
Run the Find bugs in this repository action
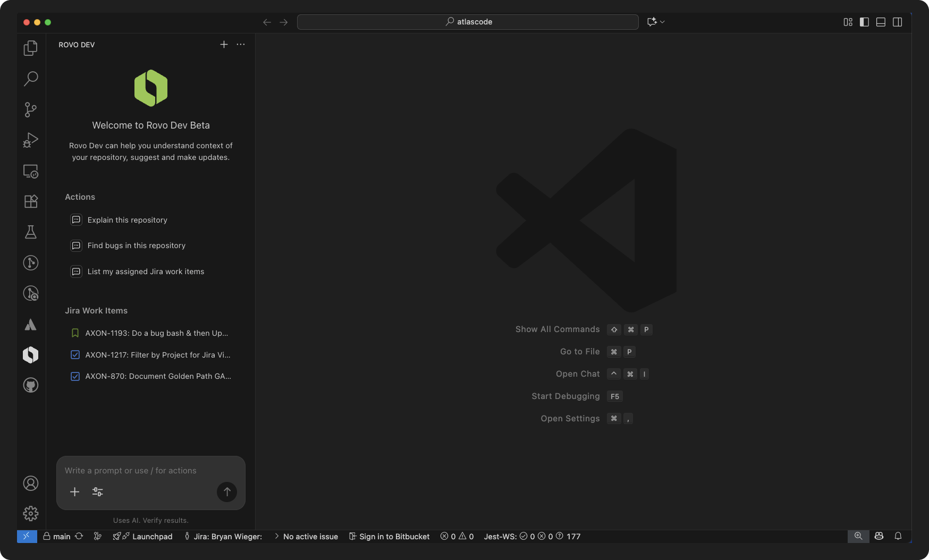129,245
